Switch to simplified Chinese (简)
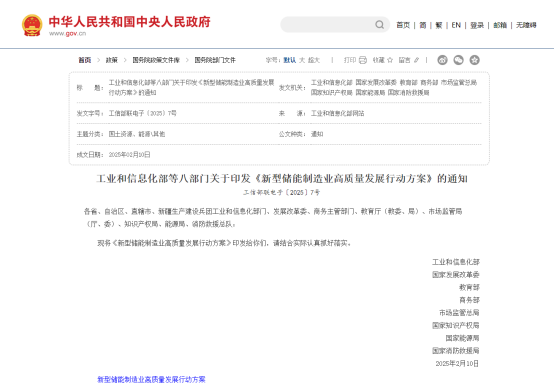The width and height of the screenshot is (554, 387). click(x=423, y=25)
